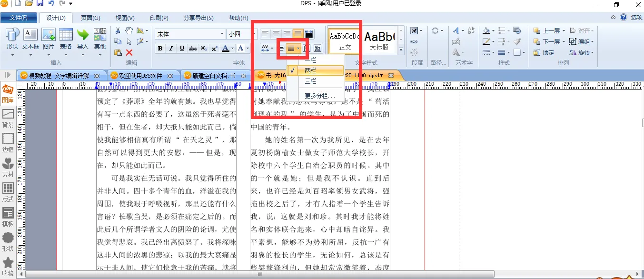Open the 收藏 favorites star panel
The image size is (644, 279).
pos(8,267)
